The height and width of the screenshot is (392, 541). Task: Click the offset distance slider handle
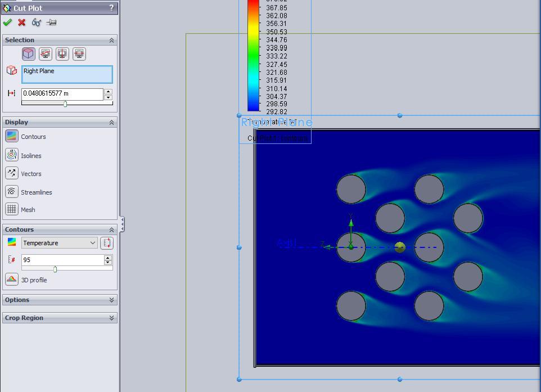point(65,103)
